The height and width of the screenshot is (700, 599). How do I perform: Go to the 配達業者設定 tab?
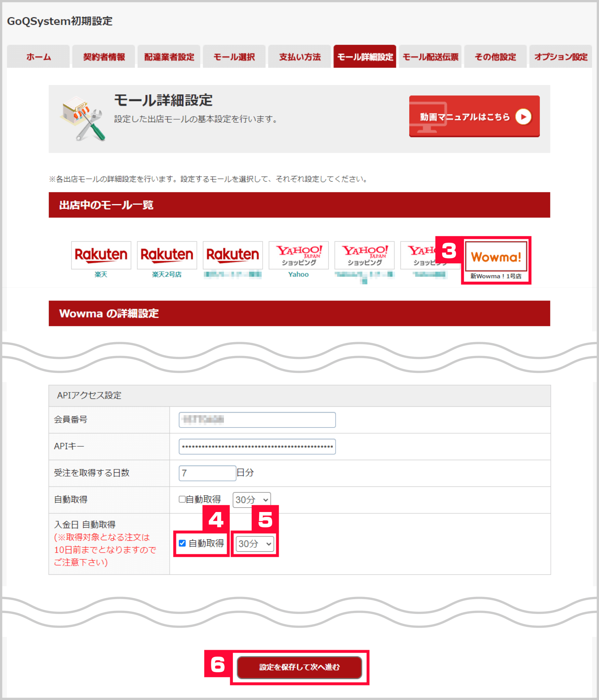tap(169, 56)
